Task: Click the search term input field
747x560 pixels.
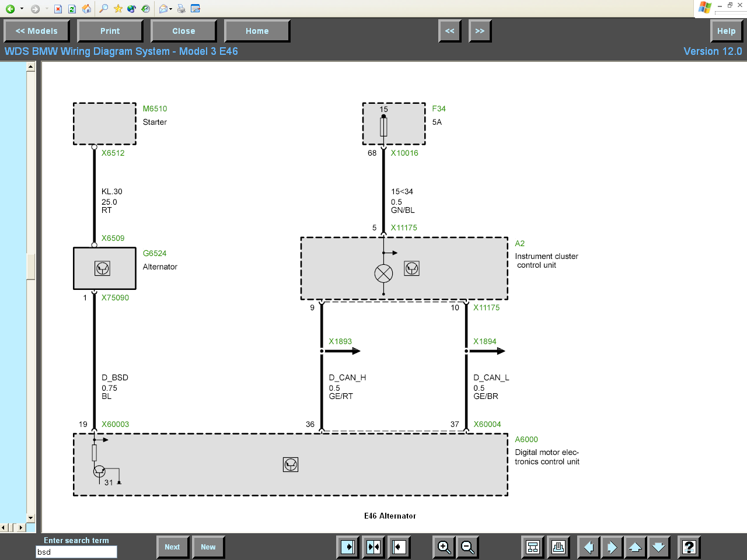Action: [x=76, y=552]
